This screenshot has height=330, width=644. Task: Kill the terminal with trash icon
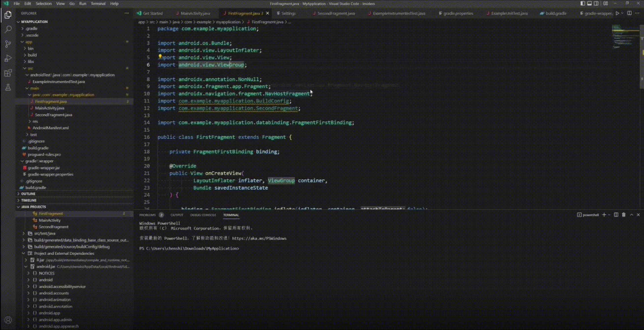click(624, 215)
